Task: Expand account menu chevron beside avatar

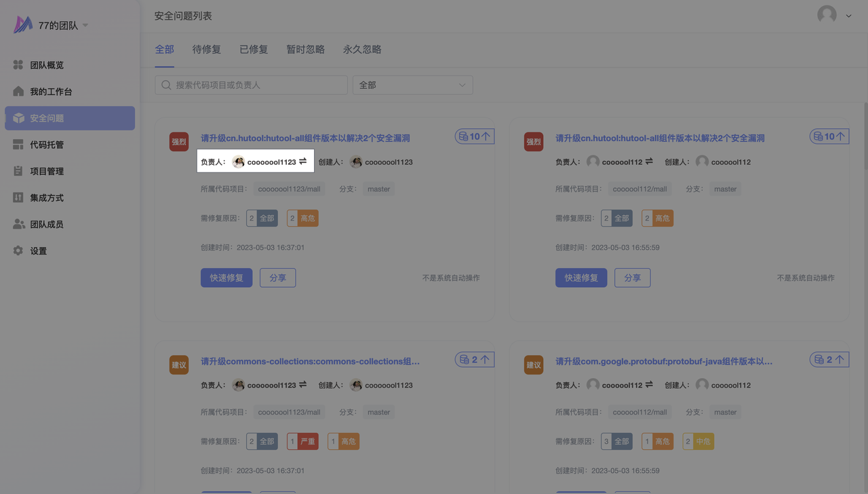Action: pyautogui.click(x=848, y=16)
